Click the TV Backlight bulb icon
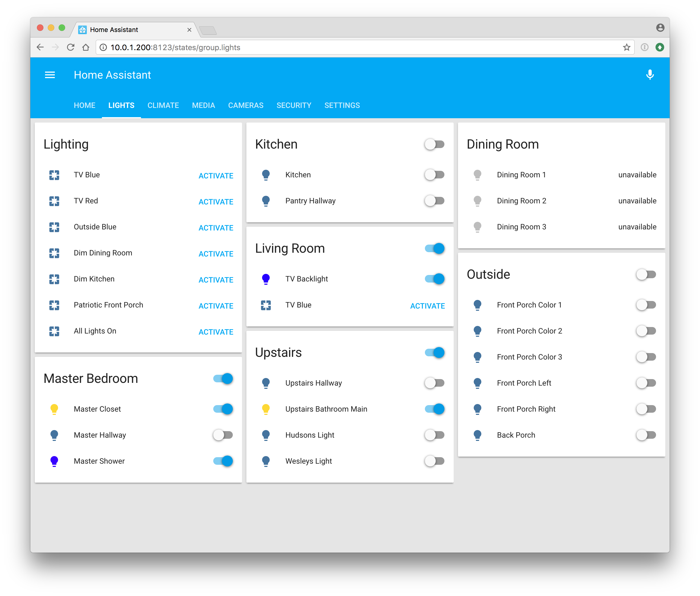700x596 pixels. (266, 279)
